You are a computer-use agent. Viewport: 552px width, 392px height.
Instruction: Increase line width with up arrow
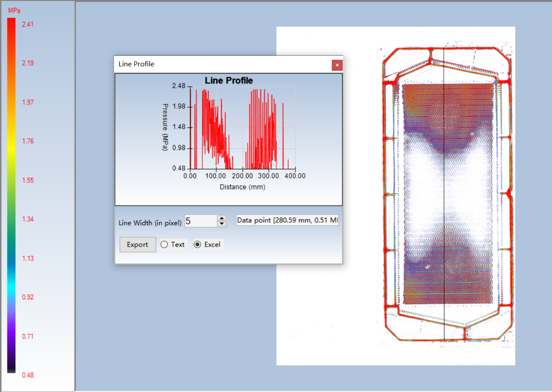coord(222,218)
